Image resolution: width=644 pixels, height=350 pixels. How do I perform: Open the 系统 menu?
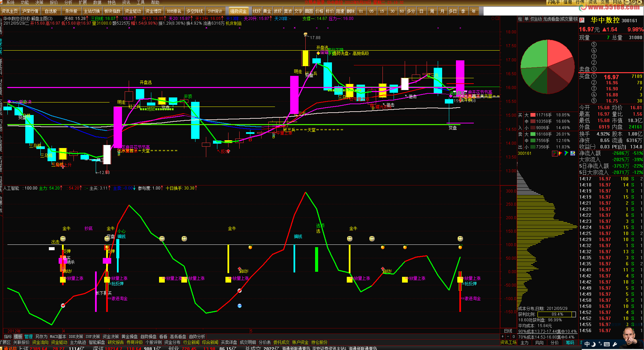10,2
